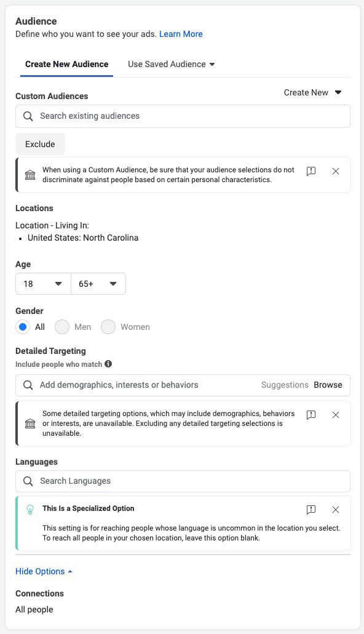Click the Search Languages input field

(x=183, y=481)
